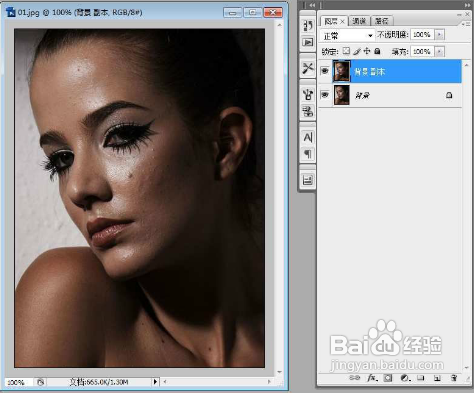Open the blend mode dropdown 正常

click(x=347, y=35)
